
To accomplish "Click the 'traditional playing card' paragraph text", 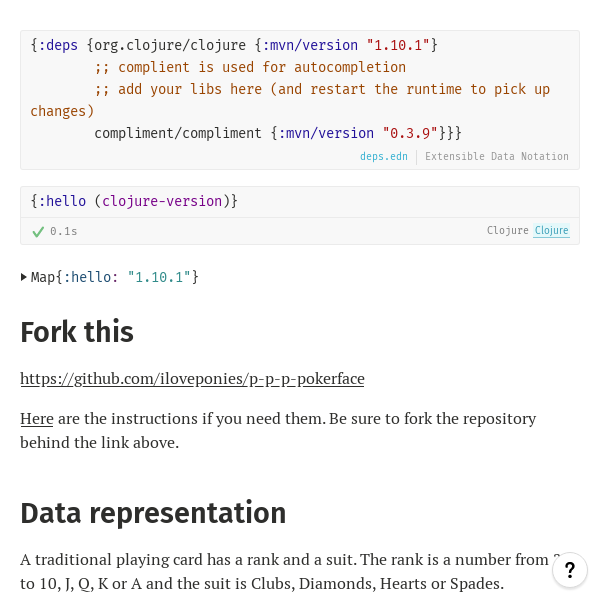I will tap(280, 561).
